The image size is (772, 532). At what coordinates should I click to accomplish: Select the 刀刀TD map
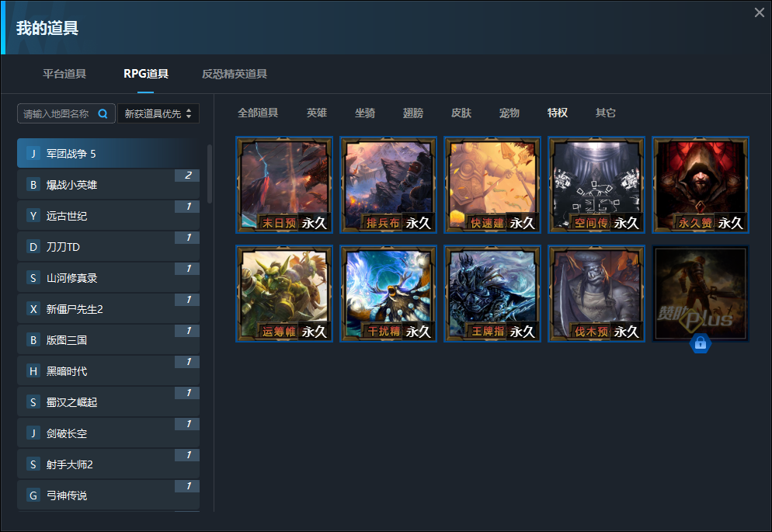tap(108, 246)
